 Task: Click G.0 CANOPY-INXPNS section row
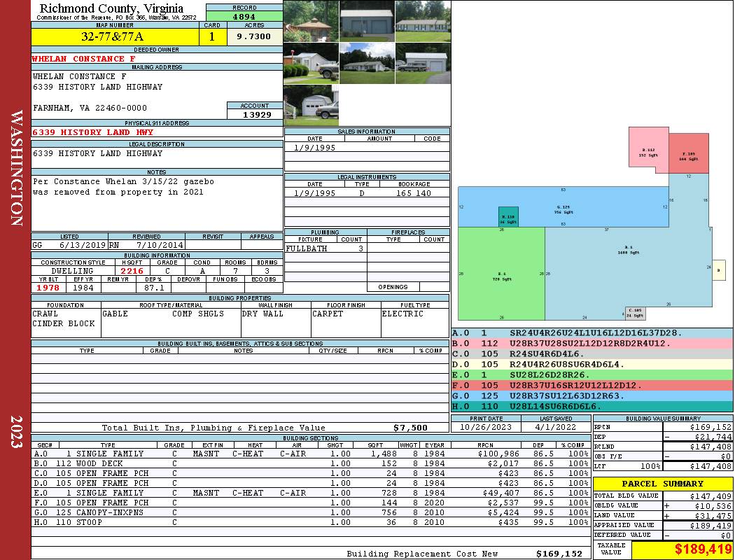coord(310,512)
